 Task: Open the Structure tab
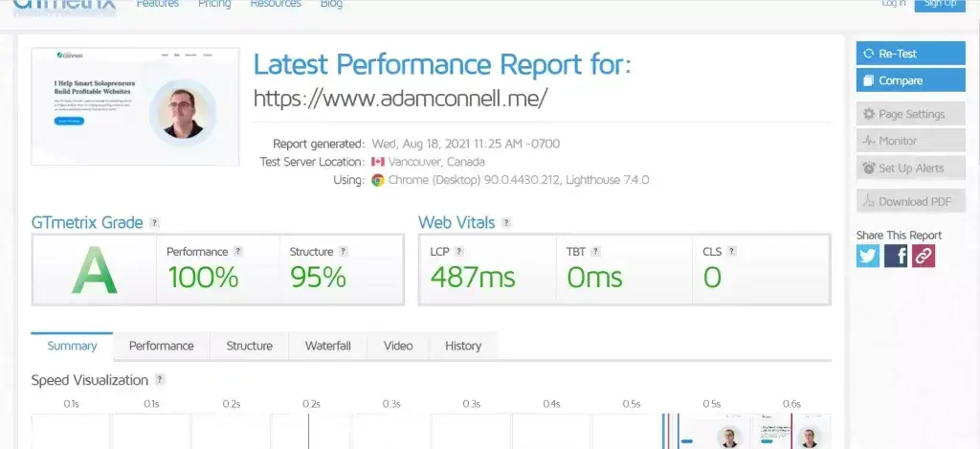pyautogui.click(x=249, y=346)
